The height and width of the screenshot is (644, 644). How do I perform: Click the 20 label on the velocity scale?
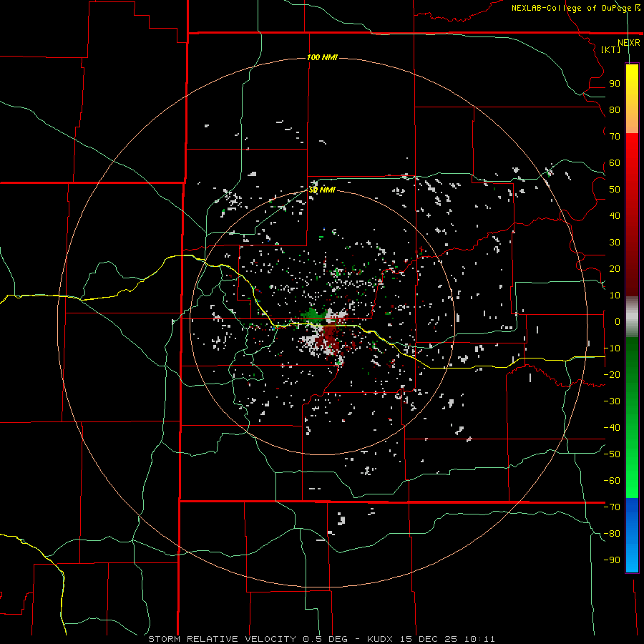pyautogui.click(x=615, y=269)
